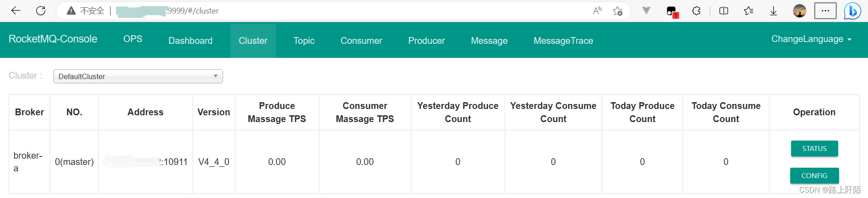The height and width of the screenshot is (198, 868).
Task: Toggle split screen view icon
Action: [724, 11]
